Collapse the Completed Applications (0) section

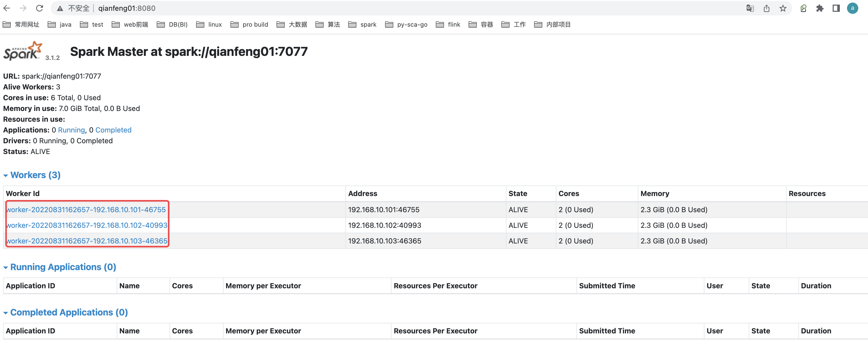tap(66, 313)
